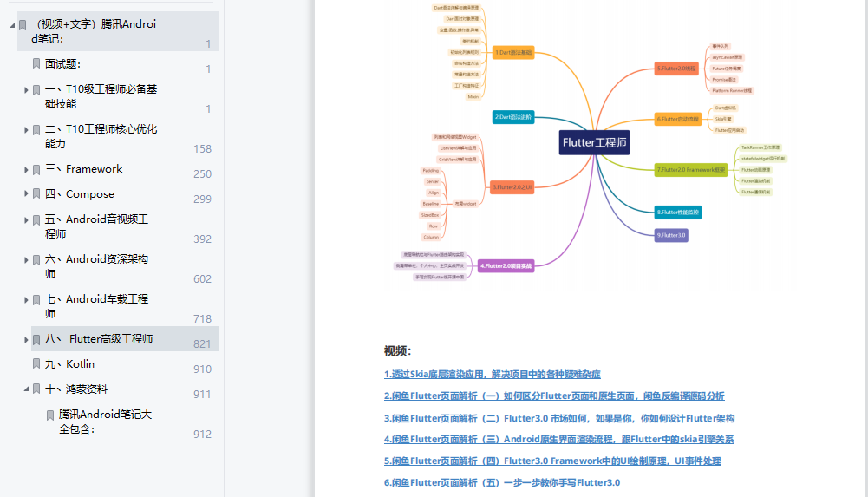Click the bookmark icon beside 十、鸿蒙资料
The image size is (868, 497).
pos(36,389)
